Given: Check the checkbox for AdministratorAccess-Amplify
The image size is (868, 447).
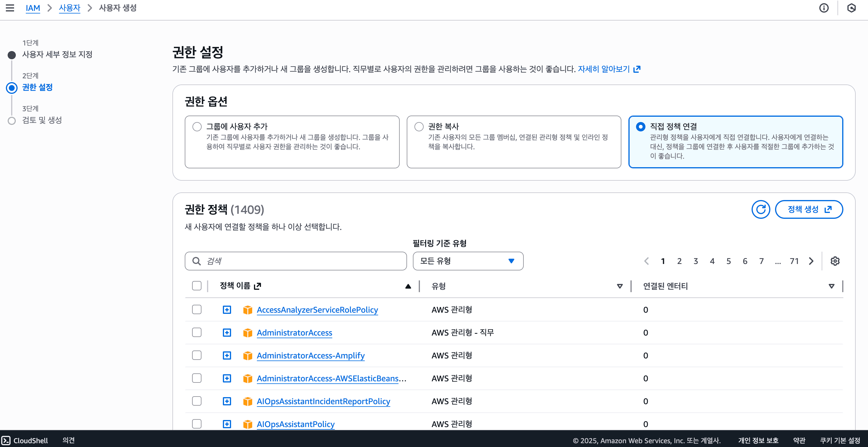Looking at the screenshot, I should click(197, 355).
